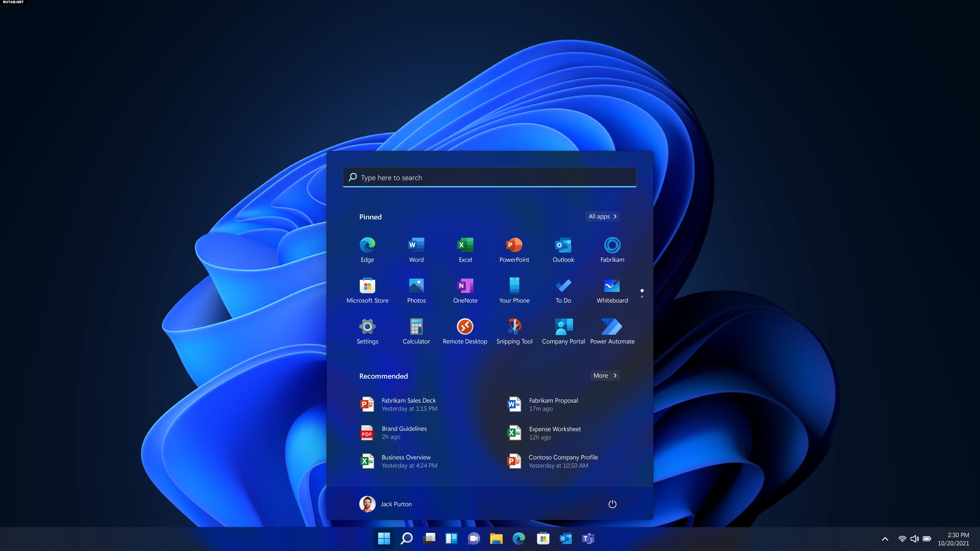Launch Snipping Tool
The image size is (980, 551).
coord(514,330)
